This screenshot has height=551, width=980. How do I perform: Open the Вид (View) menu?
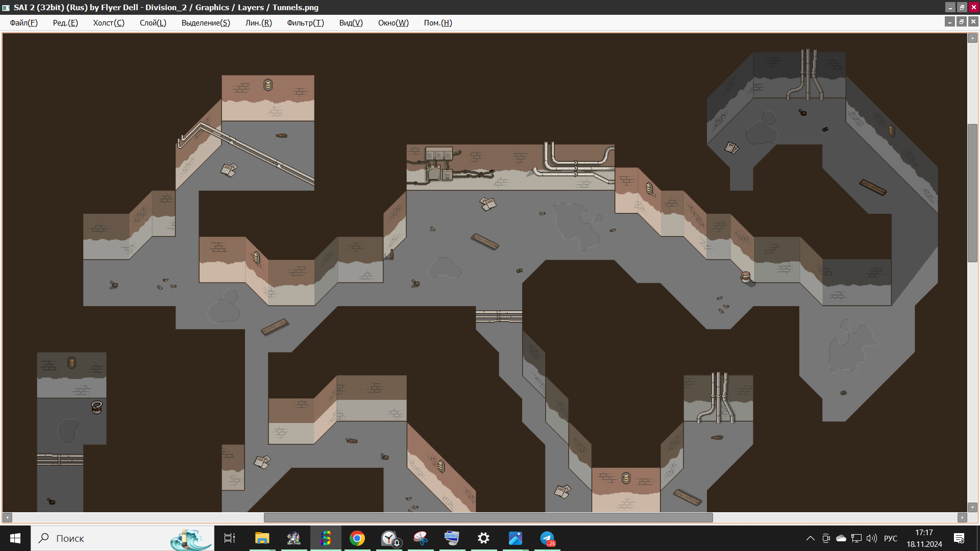[351, 23]
